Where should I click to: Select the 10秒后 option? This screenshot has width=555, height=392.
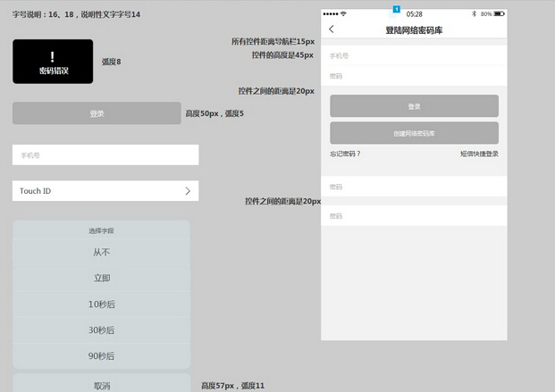point(101,304)
